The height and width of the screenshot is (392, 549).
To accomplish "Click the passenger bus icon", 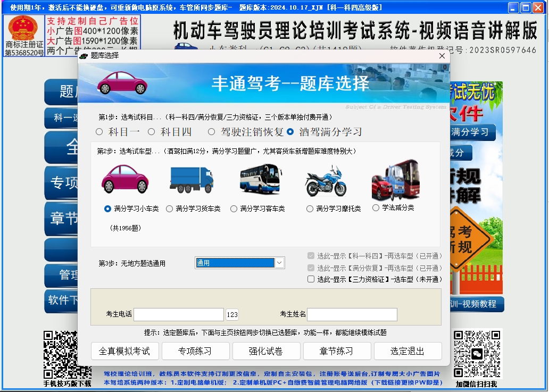I will [261, 179].
